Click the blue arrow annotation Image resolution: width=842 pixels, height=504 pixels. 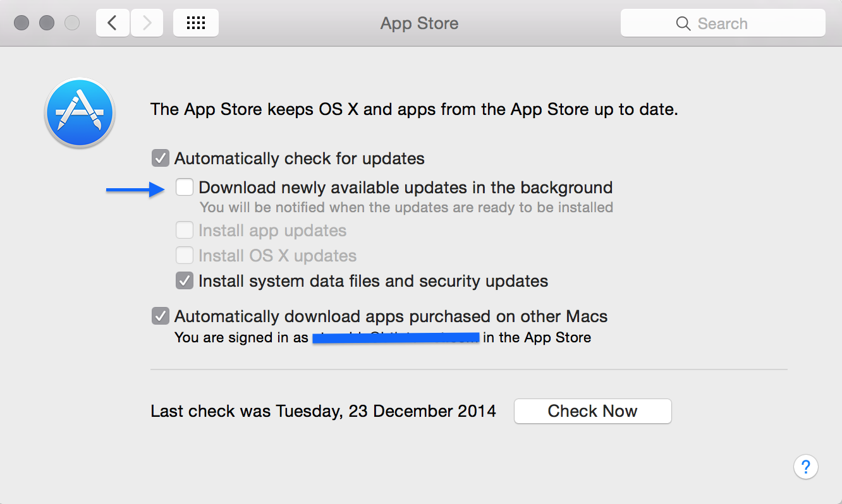pos(135,188)
